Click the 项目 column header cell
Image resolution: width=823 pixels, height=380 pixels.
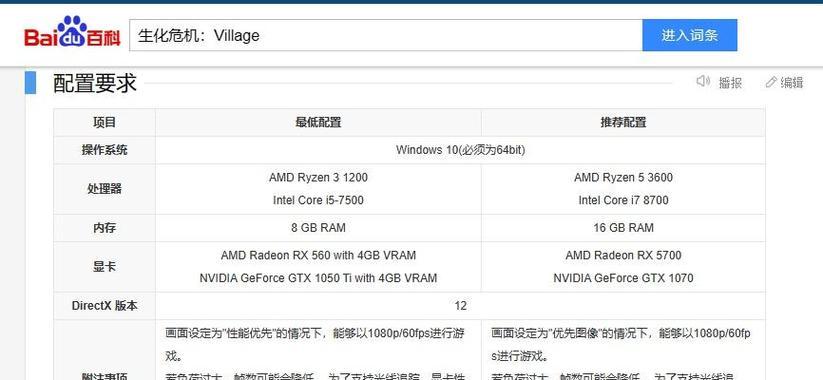[104, 122]
